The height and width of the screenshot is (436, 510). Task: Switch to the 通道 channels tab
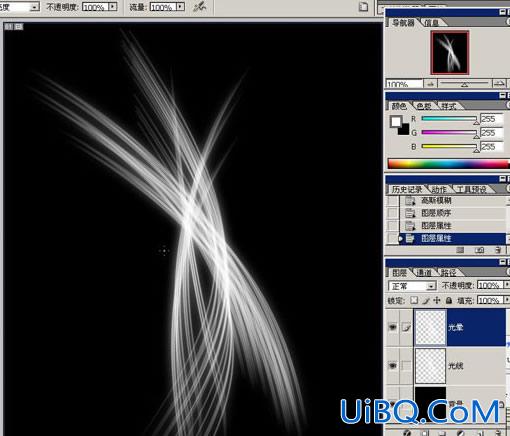click(424, 273)
